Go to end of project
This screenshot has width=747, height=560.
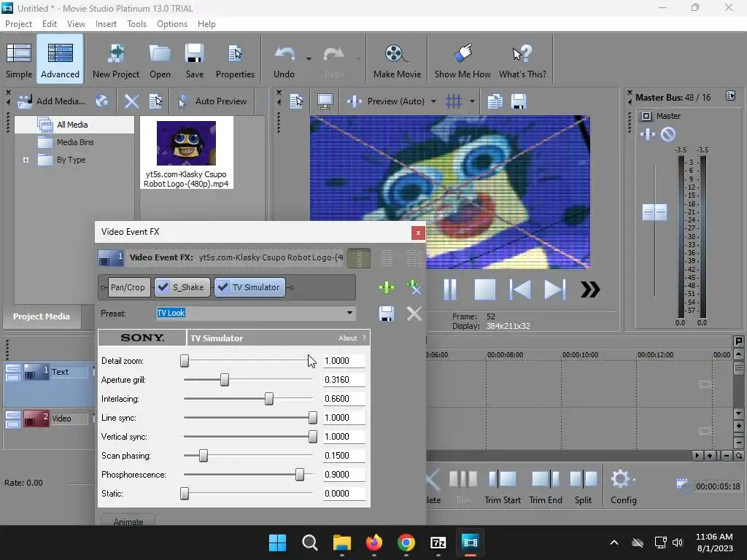pos(554,289)
